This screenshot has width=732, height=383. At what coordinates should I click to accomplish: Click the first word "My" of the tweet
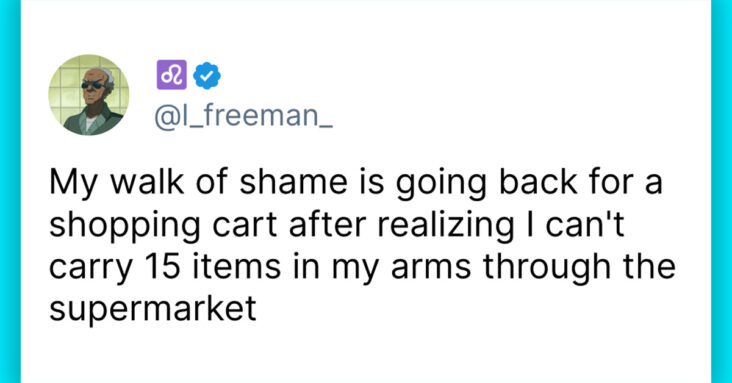(x=73, y=184)
